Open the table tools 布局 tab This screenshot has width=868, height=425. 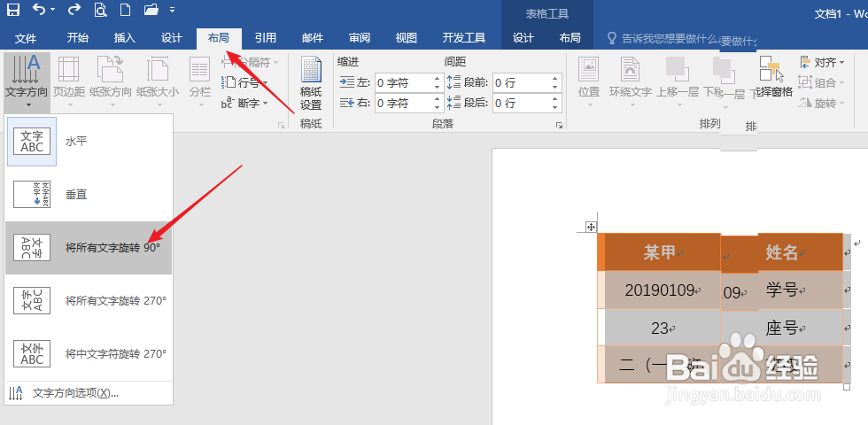(x=570, y=38)
